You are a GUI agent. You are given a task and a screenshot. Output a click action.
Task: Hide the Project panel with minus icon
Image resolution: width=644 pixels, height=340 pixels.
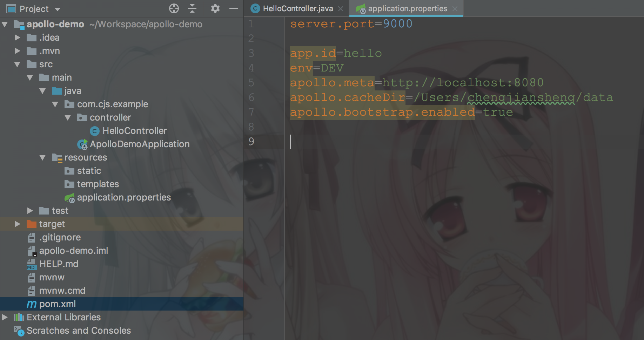(x=234, y=8)
